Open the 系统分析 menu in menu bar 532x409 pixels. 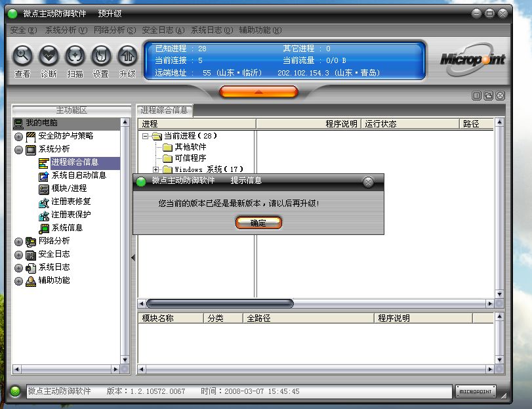point(66,30)
